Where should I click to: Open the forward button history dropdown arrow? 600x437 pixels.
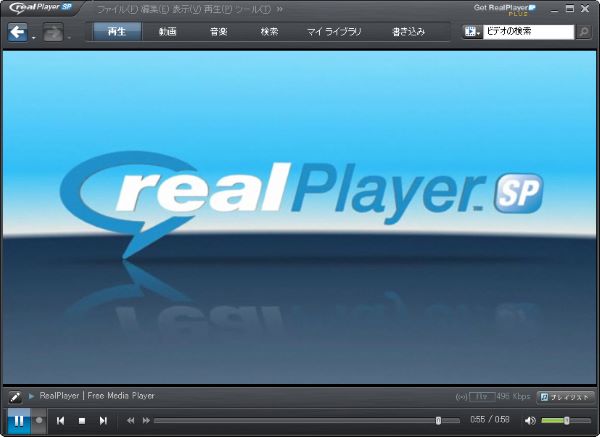(69, 38)
